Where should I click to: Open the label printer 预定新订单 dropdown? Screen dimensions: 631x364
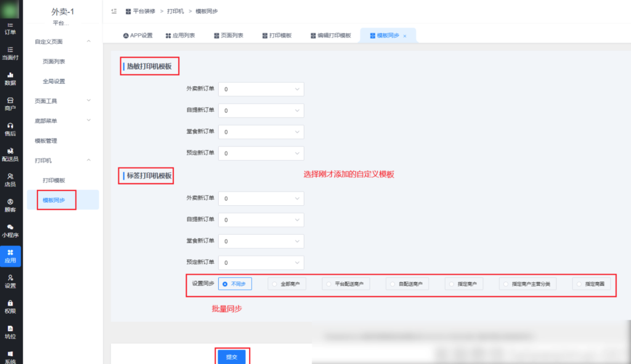[261, 263]
